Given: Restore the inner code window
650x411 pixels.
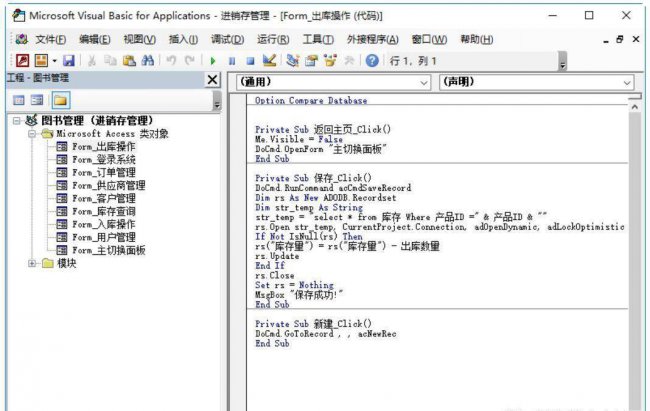Looking at the screenshot, I should pos(620,39).
